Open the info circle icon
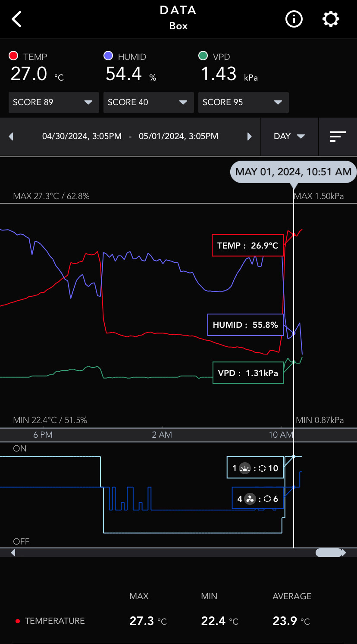The width and height of the screenshot is (357, 644). click(x=294, y=19)
